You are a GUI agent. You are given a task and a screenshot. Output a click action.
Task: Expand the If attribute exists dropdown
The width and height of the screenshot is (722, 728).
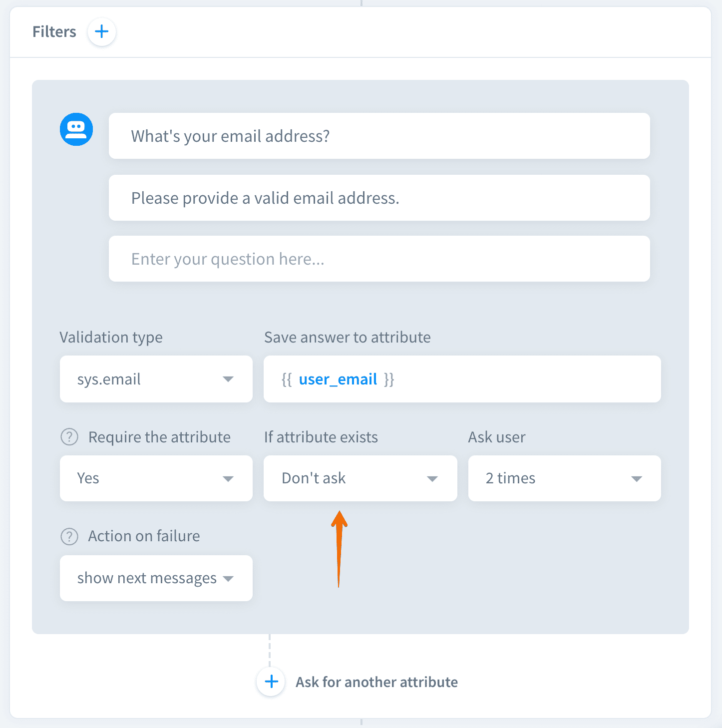(360, 478)
